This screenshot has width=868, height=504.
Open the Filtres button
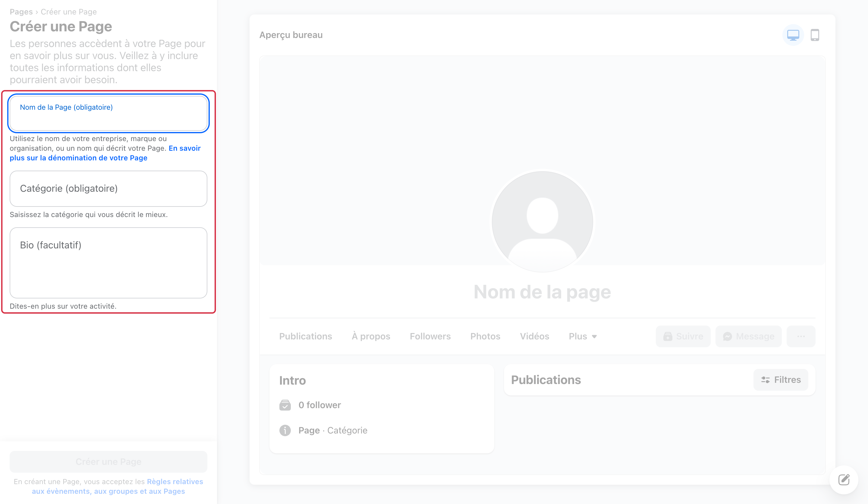coord(781,380)
